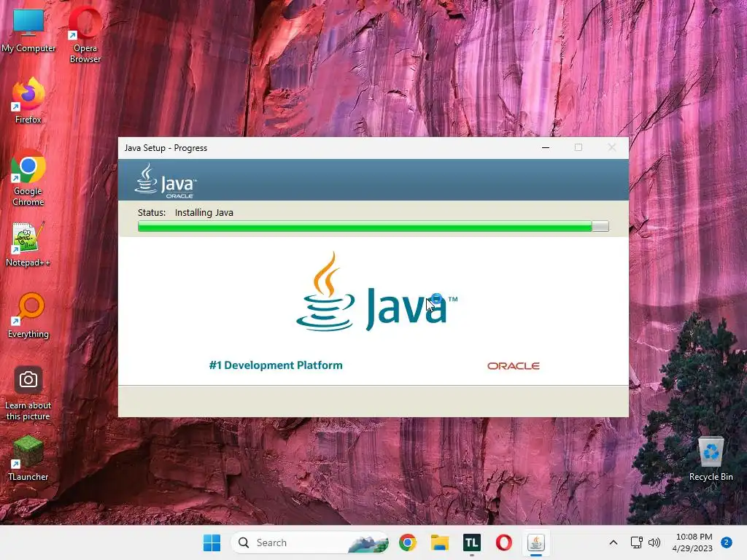
Task: Click the Java installation progress bar
Action: pyautogui.click(x=373, y=226)
